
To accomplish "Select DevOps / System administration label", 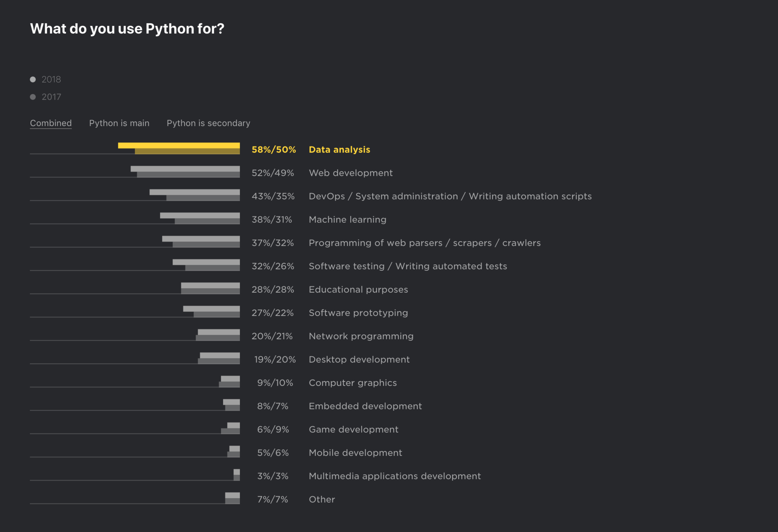I will [x=450, y=196].
